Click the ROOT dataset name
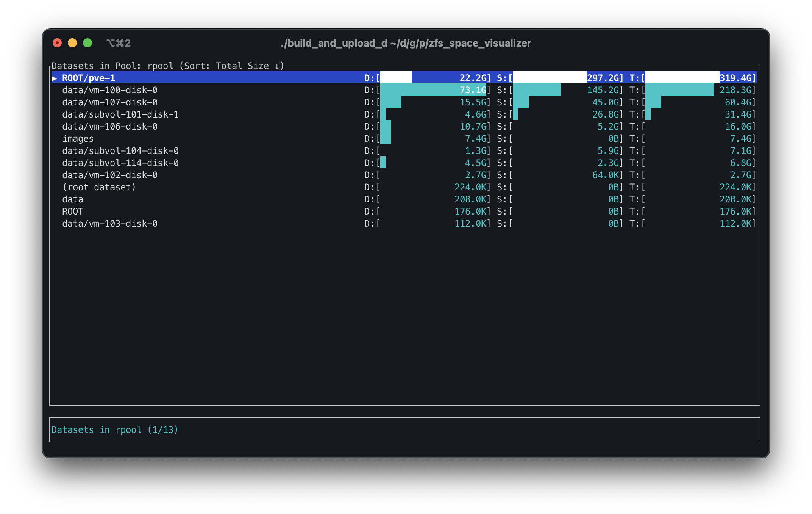The width and height of the screenshot is (812, 514). tap(73, 212)
